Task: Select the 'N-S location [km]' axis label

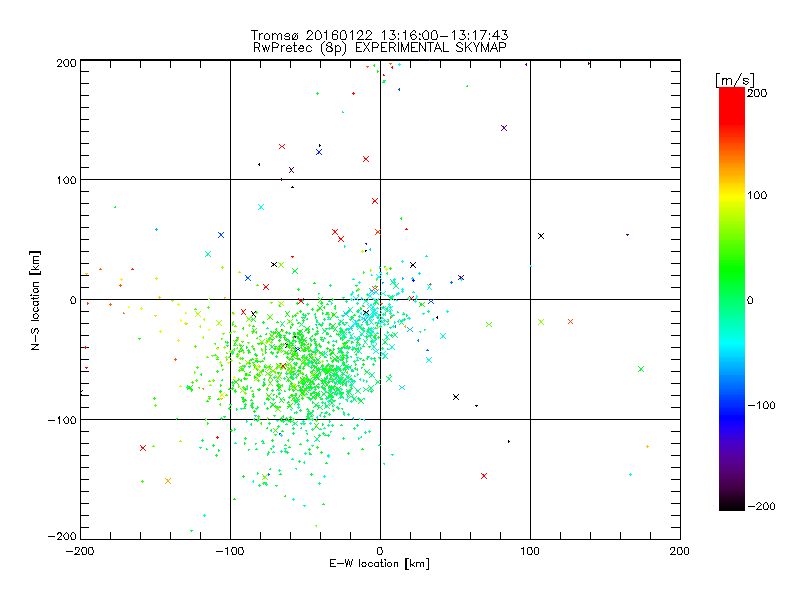Action: (x=35, y=300)
